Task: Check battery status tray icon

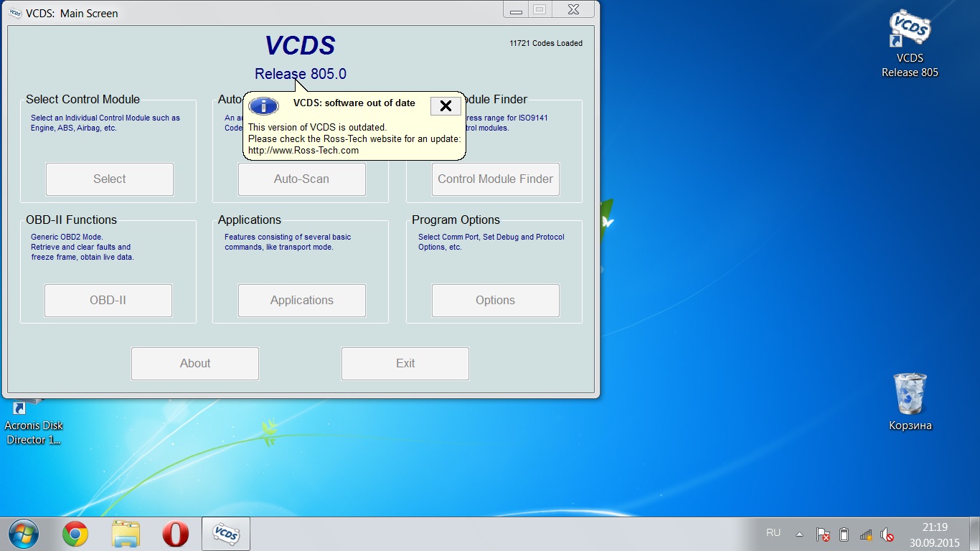Action: click(x=844, y=534)
